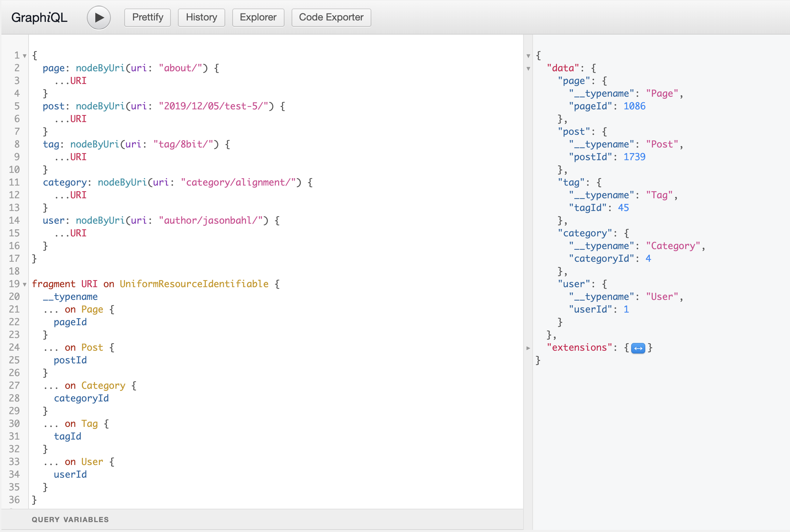The height and width of the screenshot is (532, 790).
Task: Click UniformResourceIdentifiable type in fragment
Action: (194, 284)
